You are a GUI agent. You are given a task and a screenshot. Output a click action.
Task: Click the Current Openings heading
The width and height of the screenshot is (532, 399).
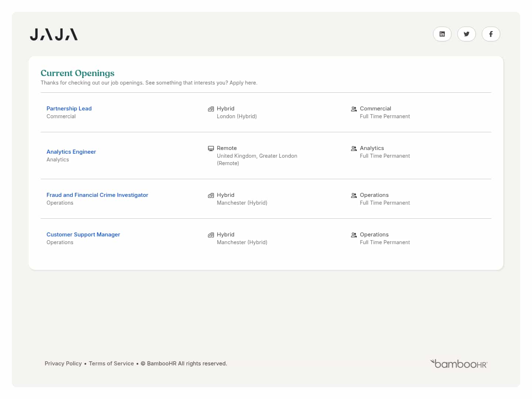(77, 73)
